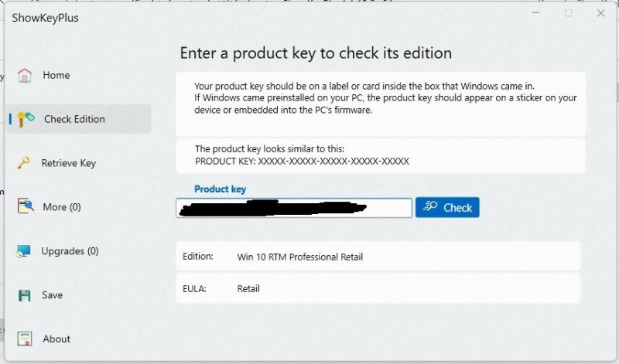Click the Save floppy disk icon

[x=25, y=295]
